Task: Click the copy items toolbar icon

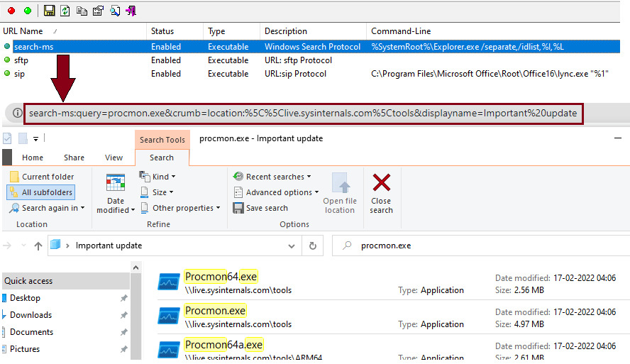Action: point(82,11)
